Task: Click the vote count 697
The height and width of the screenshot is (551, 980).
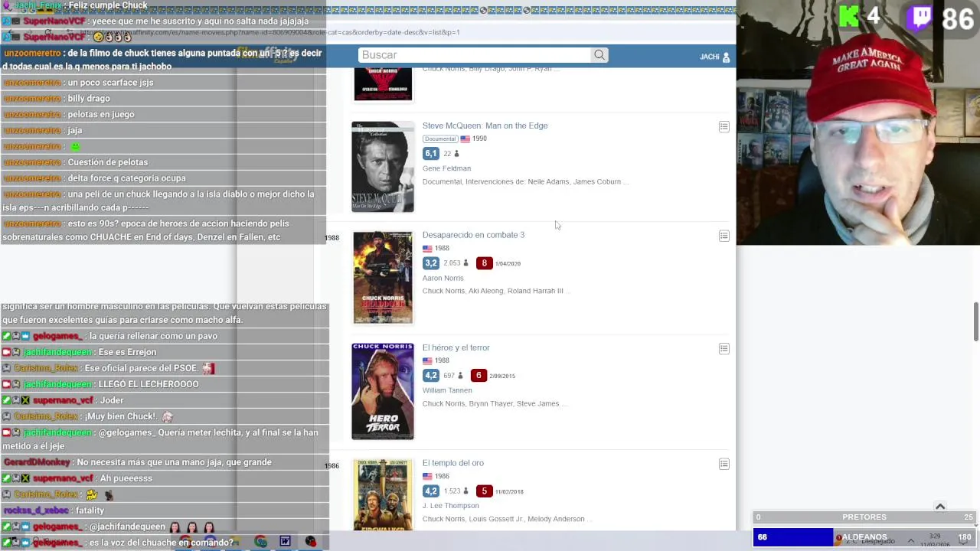Action: tap(449, 376)
